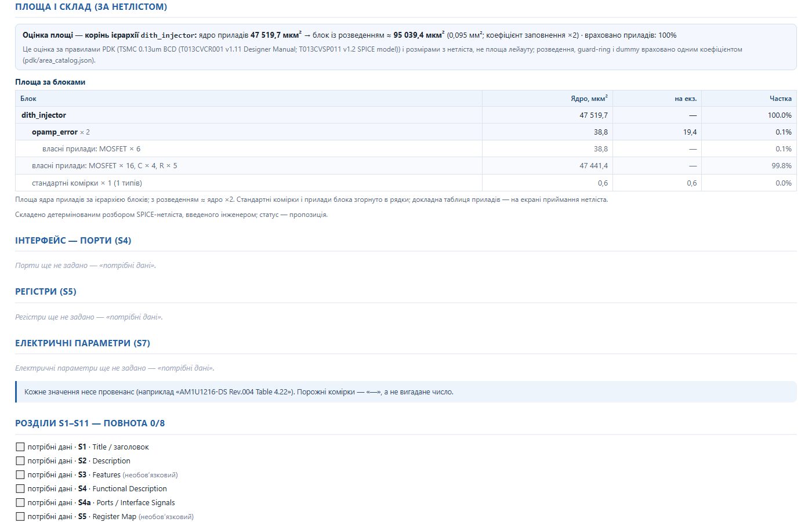Select the opamp_error × 2 row name
The image size is (812, 522).
point(61,132)
